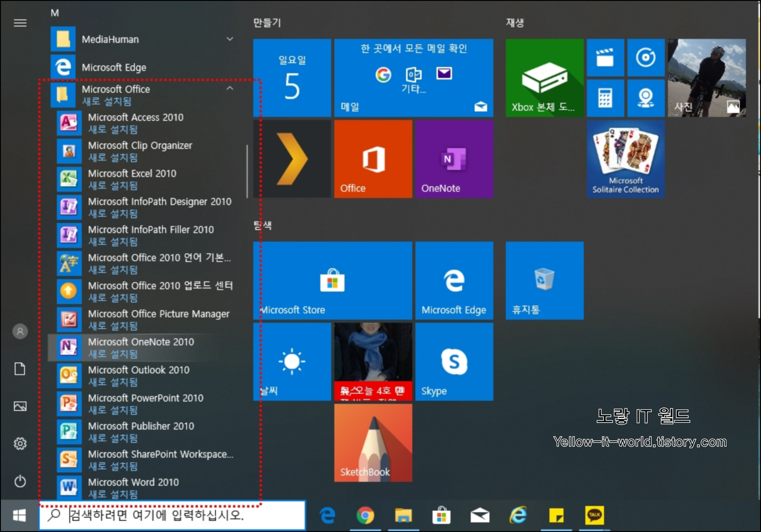Image resolution: width=761 pixels, height=532 pixels.
Task: Launch Microsoft Office Picture Manager
Action: coord(143,319)
